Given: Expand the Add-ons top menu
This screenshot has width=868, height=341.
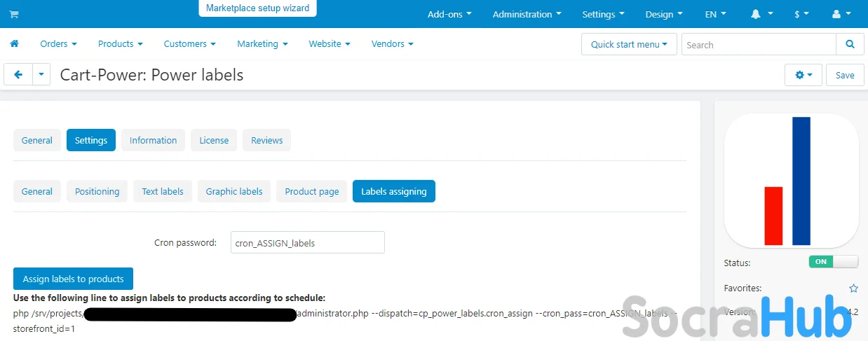Looking at the screenshot, I should (449, 14).
